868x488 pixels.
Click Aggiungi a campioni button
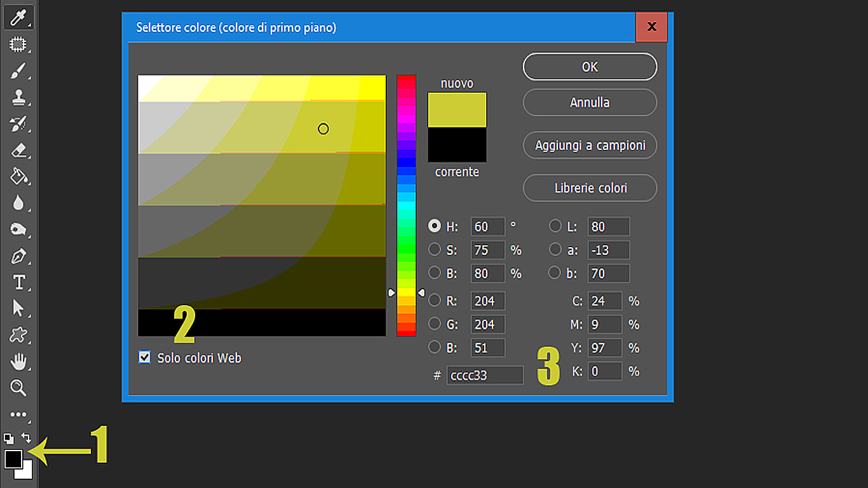pyautogui.click(x=590, y=146)
